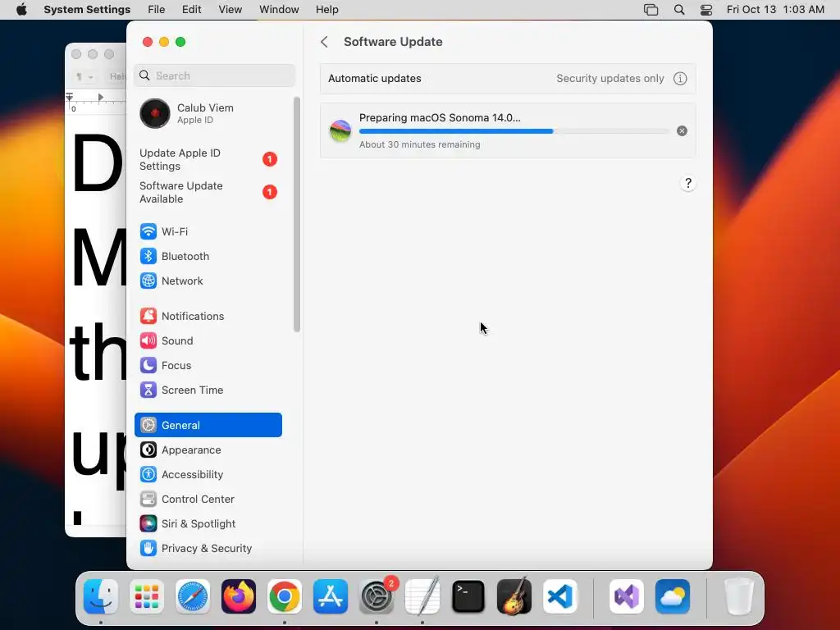
Task: Open Accessibility settings
Action: tap(208, 475)
